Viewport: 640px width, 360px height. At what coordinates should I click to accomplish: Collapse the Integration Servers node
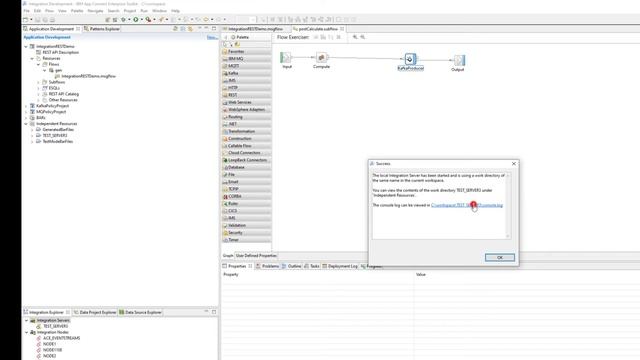(x=27, y=320)
